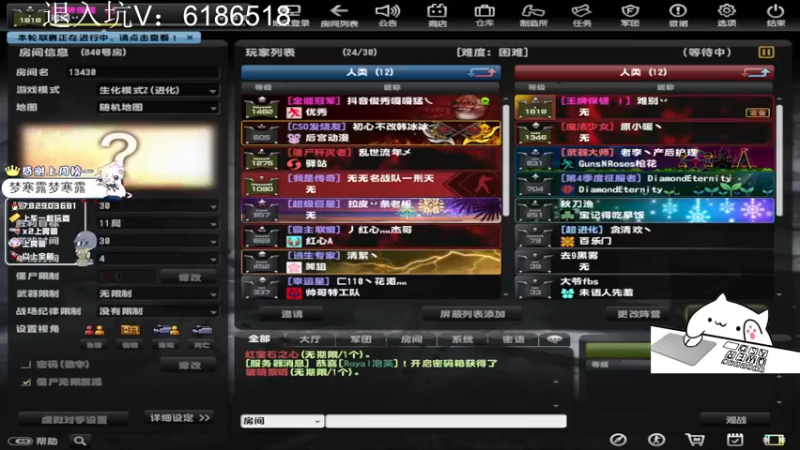Open the 任务 missions icon
Viewport: 800px width, 450px height.
(582, 15)
